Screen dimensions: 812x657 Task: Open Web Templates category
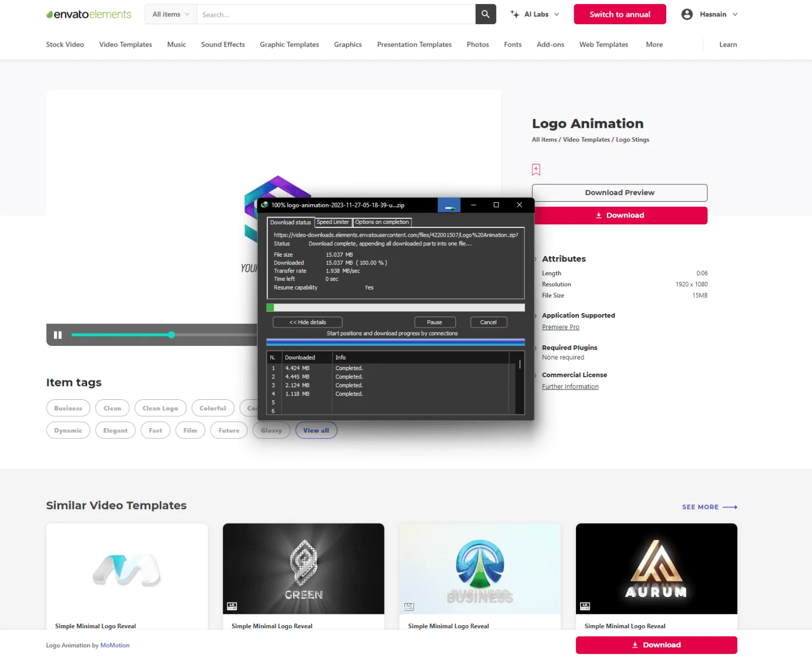(x=604, y=45)
